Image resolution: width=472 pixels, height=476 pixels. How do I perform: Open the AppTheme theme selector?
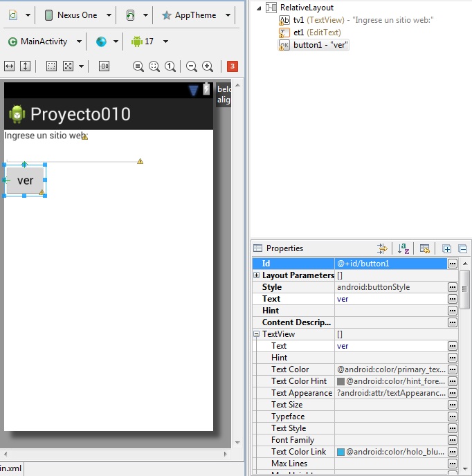(196, 15)
